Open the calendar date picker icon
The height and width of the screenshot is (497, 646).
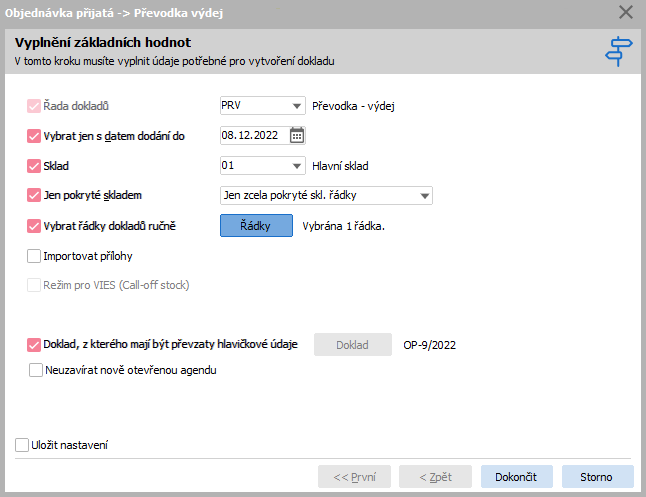pyautogui.click(x=297, y=135)
